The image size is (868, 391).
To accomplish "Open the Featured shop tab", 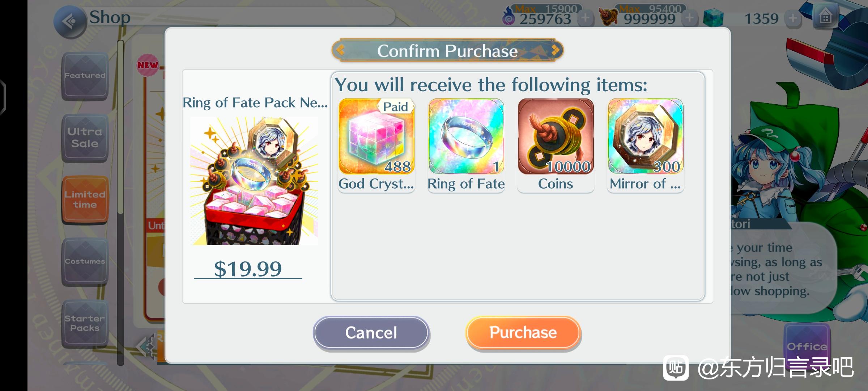I will (x=85, y=76).
